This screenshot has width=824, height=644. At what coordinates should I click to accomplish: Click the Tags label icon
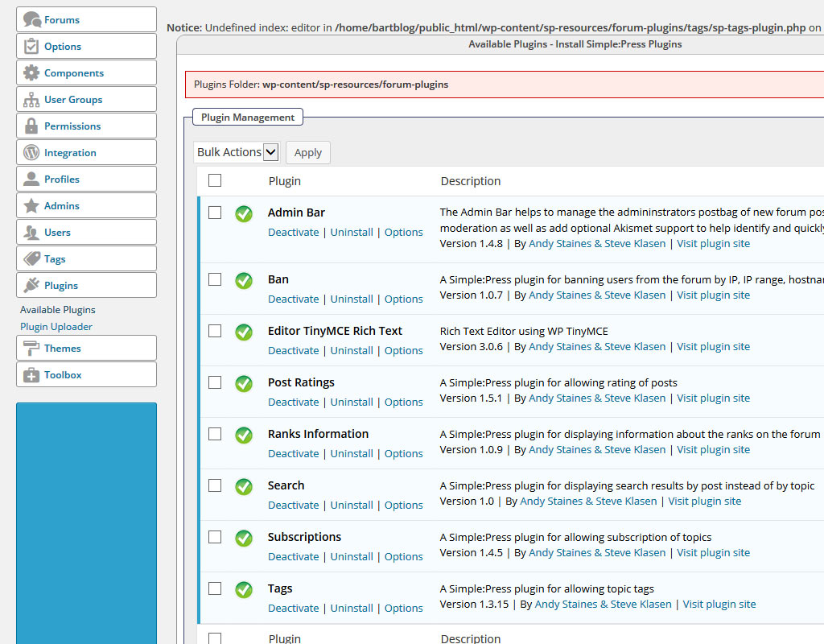[31, 258]
